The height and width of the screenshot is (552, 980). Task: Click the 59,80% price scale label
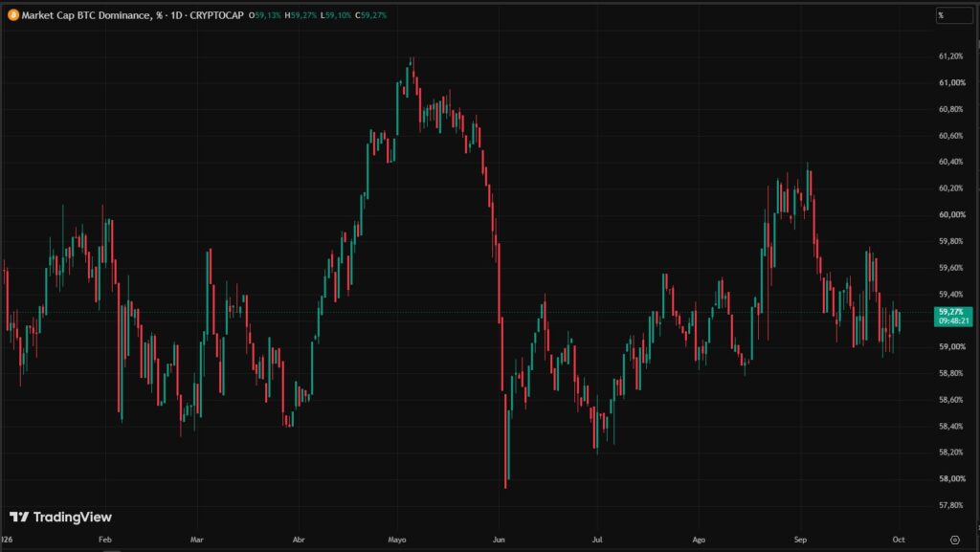[950, 241]
